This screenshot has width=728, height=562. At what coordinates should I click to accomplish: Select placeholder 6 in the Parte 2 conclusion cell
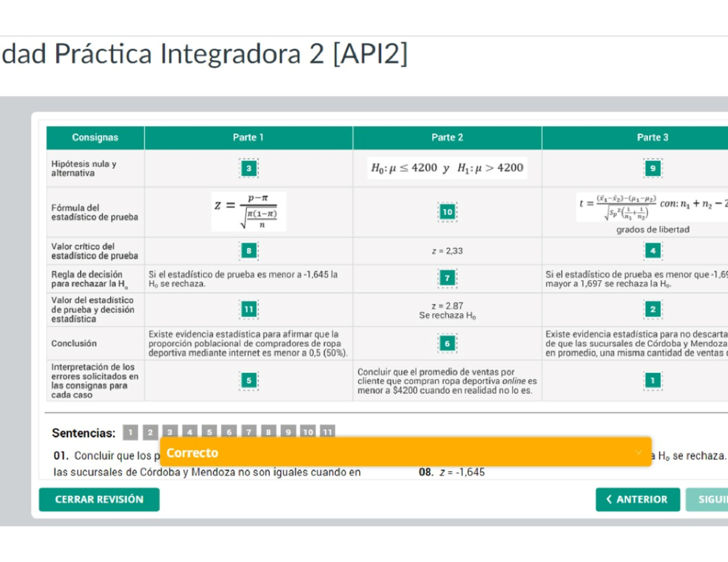coord(447,343)
